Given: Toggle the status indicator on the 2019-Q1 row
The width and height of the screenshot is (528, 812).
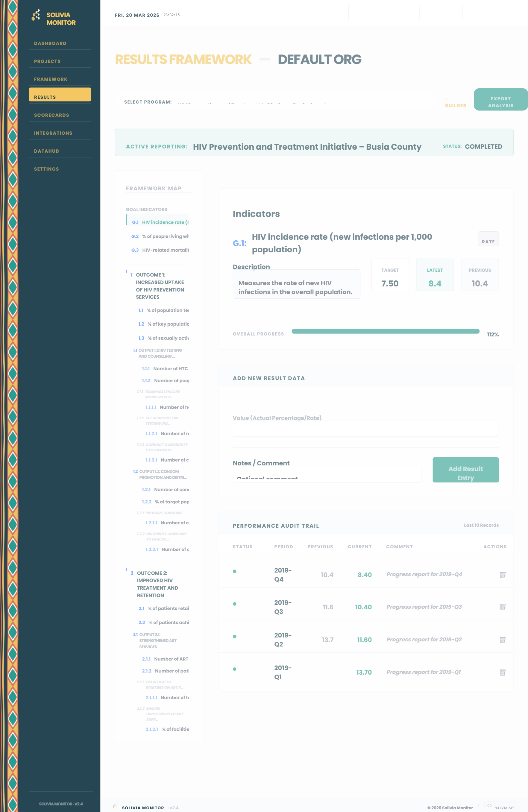Looking at the screenshot, I should pos(235,670).
